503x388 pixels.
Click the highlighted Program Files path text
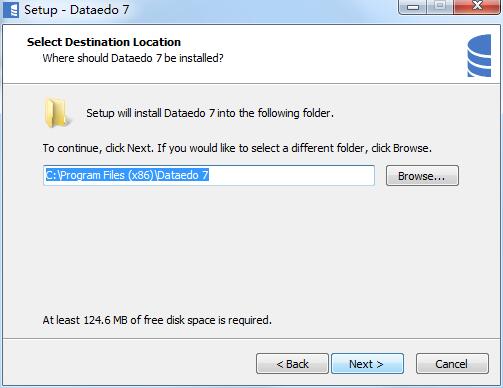pos(127,175)
